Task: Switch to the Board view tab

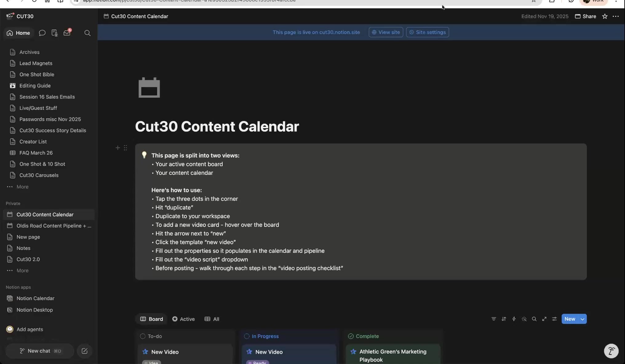Action: 152,319
